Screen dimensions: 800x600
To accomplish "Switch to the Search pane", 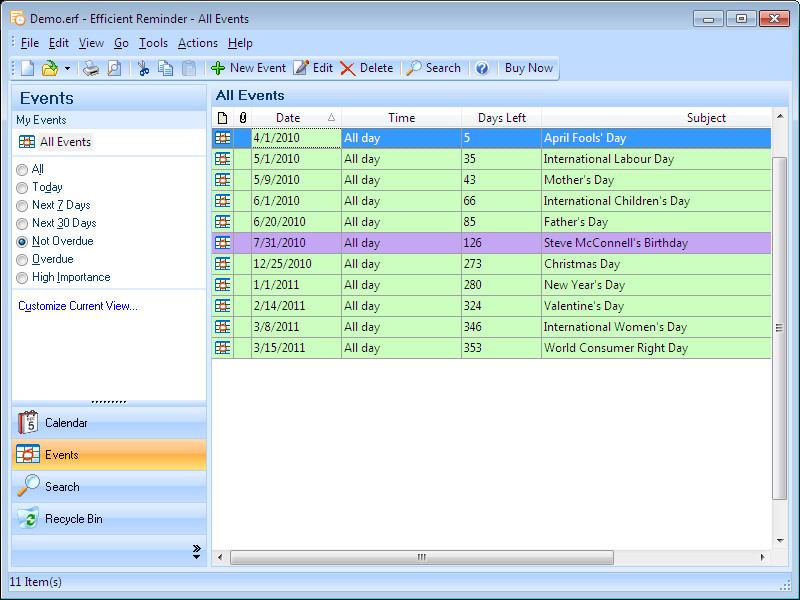I will tap(109, 487).
